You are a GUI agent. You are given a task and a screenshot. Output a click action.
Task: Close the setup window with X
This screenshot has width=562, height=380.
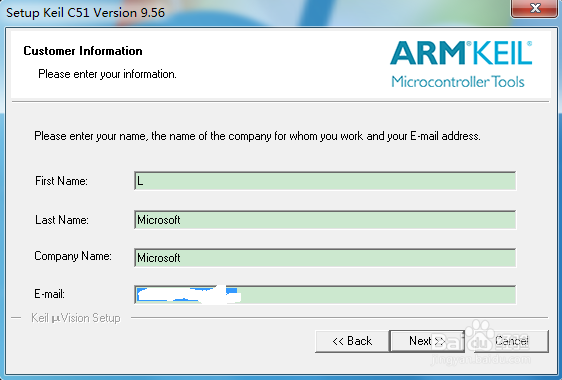[535, 8]
